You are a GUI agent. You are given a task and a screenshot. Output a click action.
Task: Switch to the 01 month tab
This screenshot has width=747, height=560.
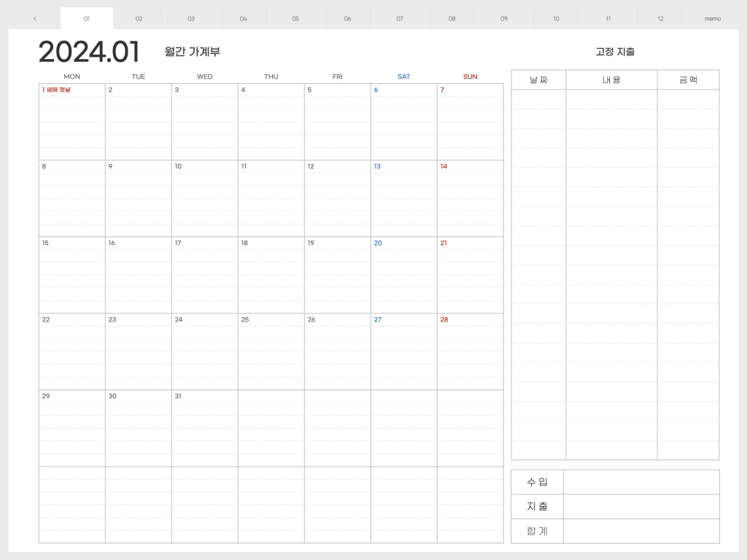(87, 18)
